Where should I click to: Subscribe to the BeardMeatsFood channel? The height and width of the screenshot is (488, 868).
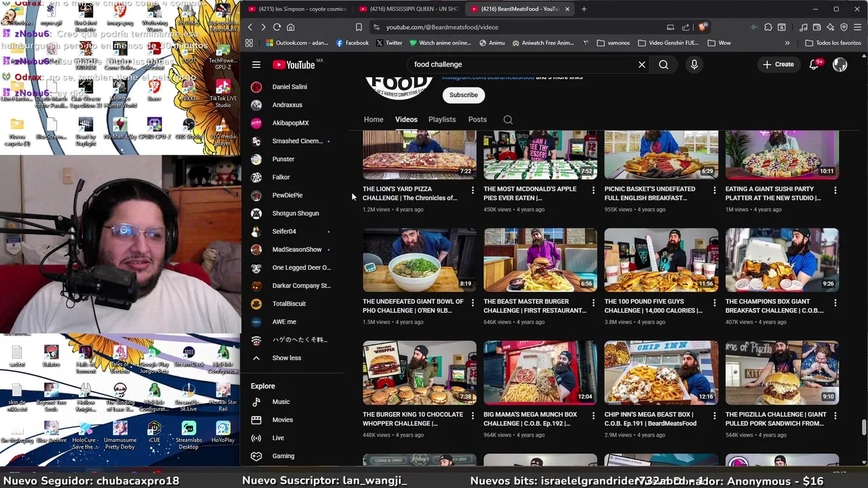[x=464, y=95]
